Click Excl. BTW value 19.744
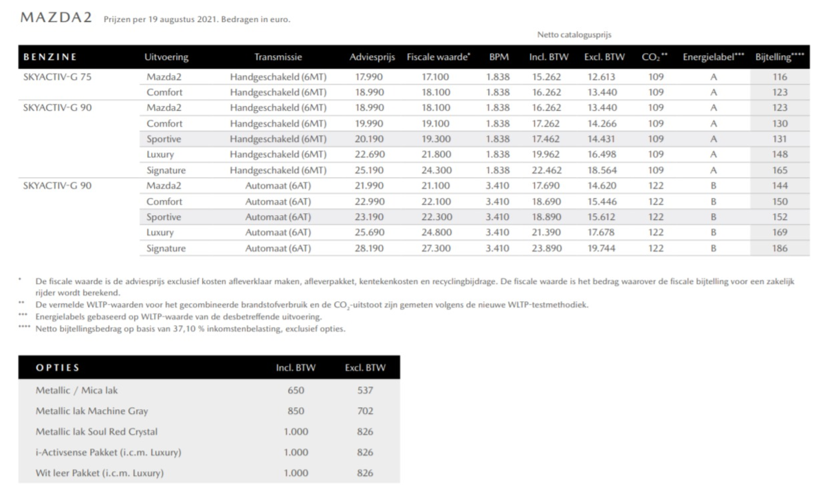Image resolution: width=825 pixels, height=504 pixels. (x=603, y=248)
